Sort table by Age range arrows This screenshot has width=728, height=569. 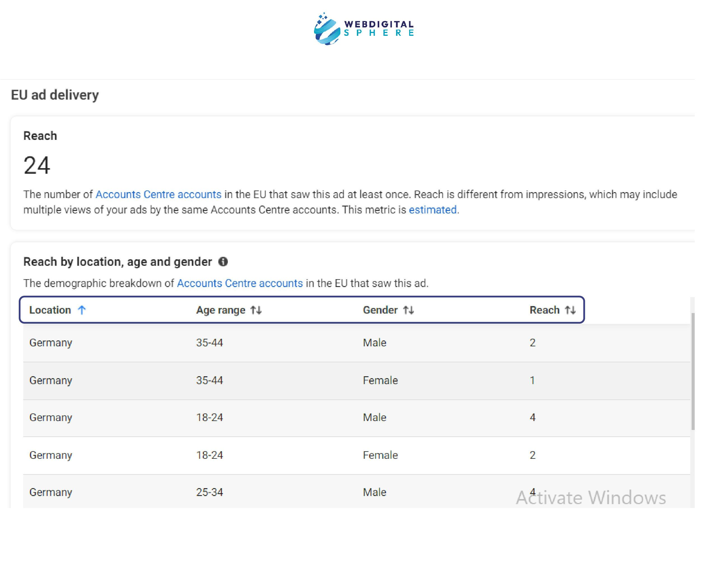(256, 310)
